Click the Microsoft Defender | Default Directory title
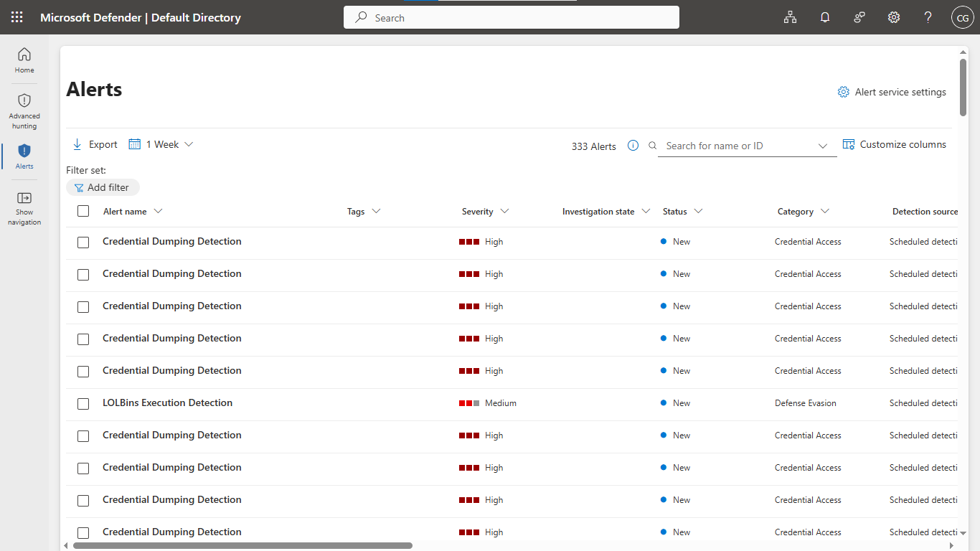The height and width of the screenshot is (551, 980). coord(141,17)
